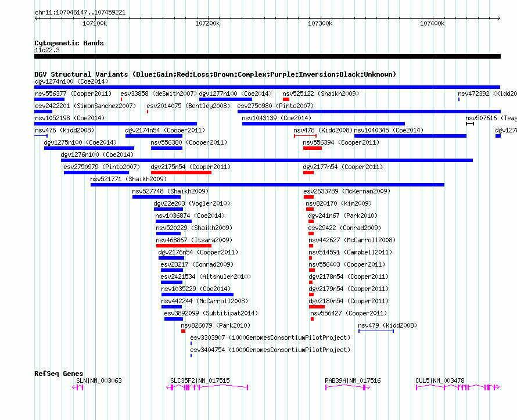Click nsv556394 (Cooper2011) label

tap(341, 142)
